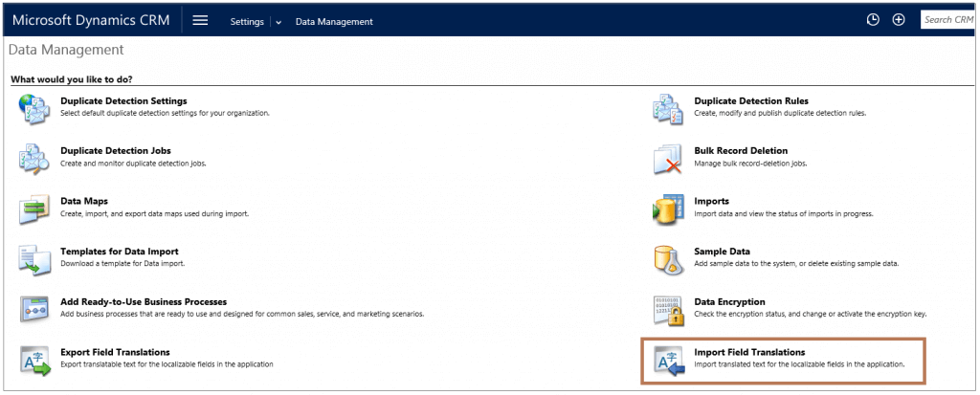
Task: Click 'Select default duplicate detection settings' description
Action: [x=165, y=113]
